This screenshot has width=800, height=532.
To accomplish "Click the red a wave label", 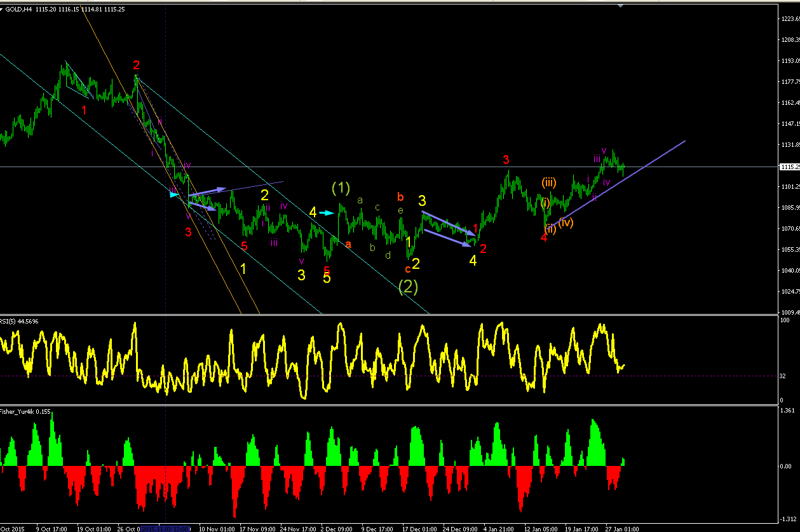I will pyautogui.click(x=348, y=243).
